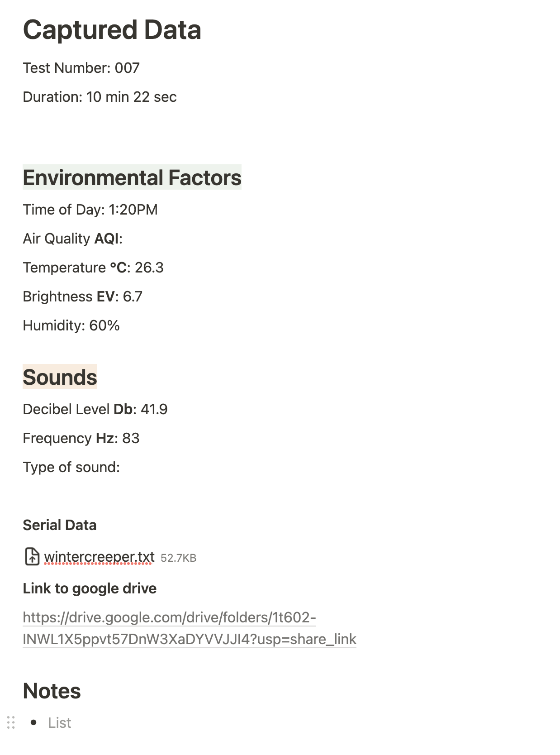
Task: Click the Time of Day: 1:20PM line
Action: click(90, 210)
